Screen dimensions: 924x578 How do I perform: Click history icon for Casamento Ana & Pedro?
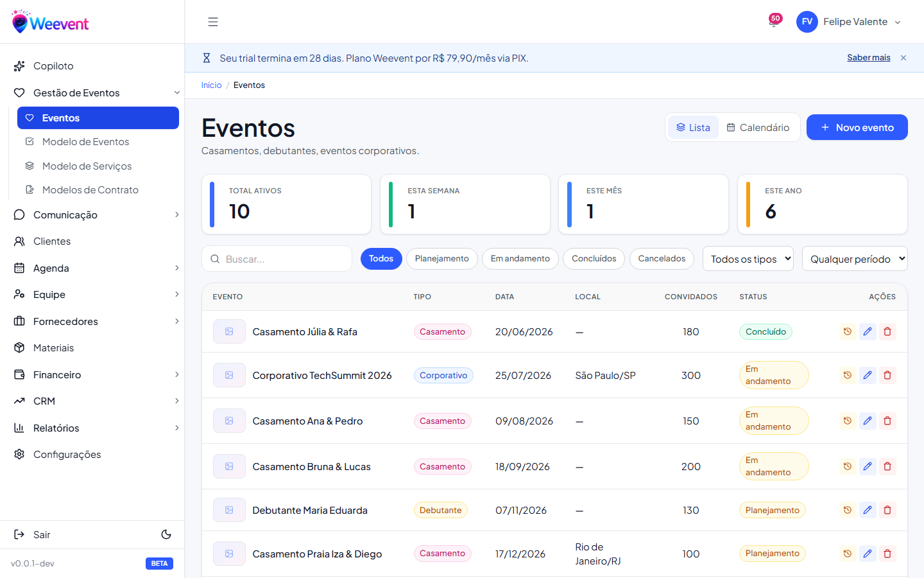[848, 421]
